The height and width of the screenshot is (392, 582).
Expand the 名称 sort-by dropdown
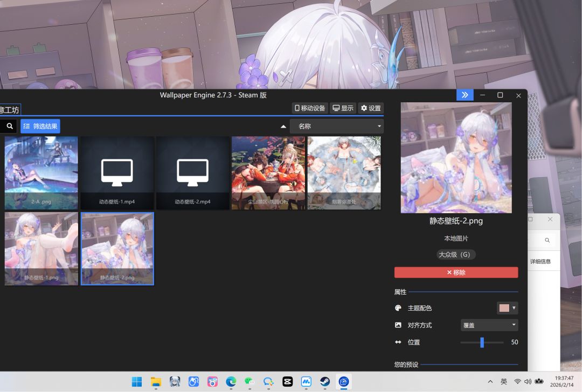(336, 126)
